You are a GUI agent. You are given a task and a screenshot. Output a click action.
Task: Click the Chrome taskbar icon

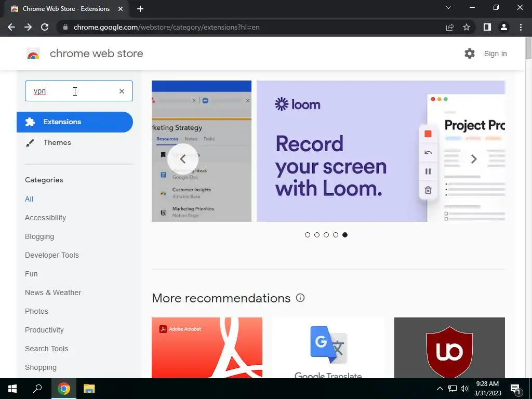click(64, 389)
